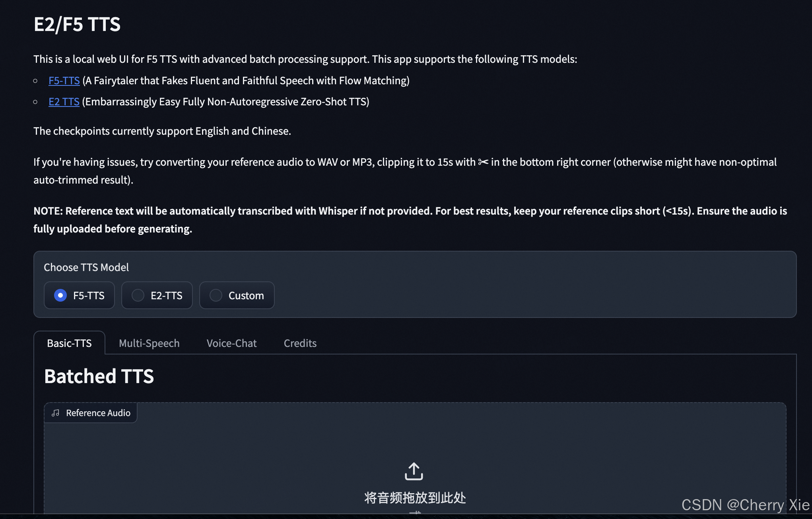Click the Choose TTS Model panel

point(86,267)
